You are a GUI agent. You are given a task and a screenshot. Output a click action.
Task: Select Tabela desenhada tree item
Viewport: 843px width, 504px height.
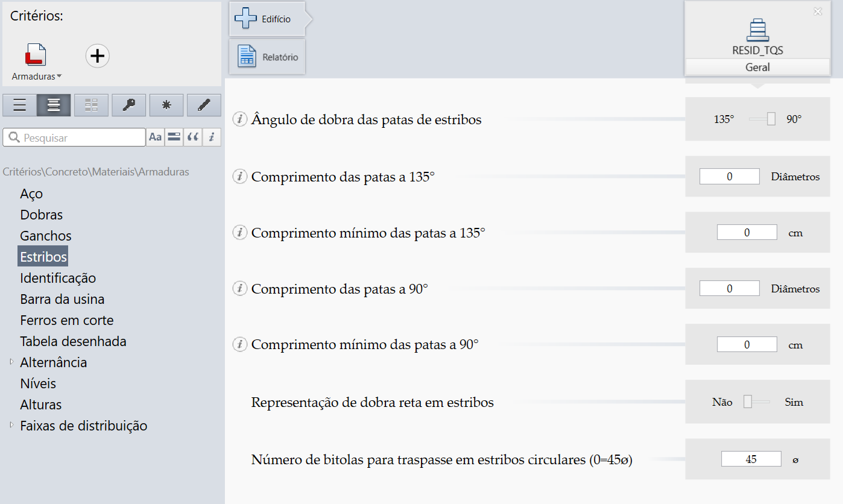pos(74,341)
